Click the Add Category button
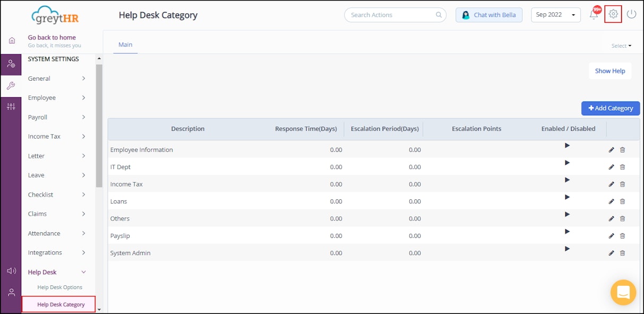The width and height of the screenshot is (644, 314). pos(610,108)
